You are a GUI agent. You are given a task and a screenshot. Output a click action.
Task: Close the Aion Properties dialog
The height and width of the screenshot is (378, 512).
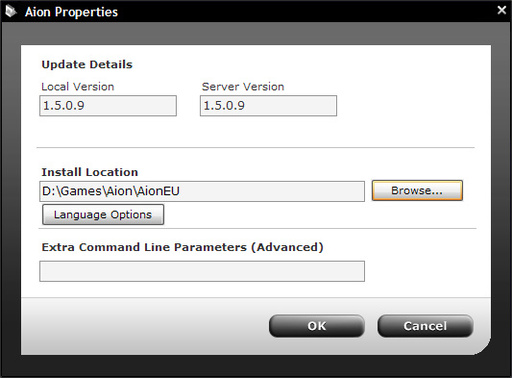[502, 10]
